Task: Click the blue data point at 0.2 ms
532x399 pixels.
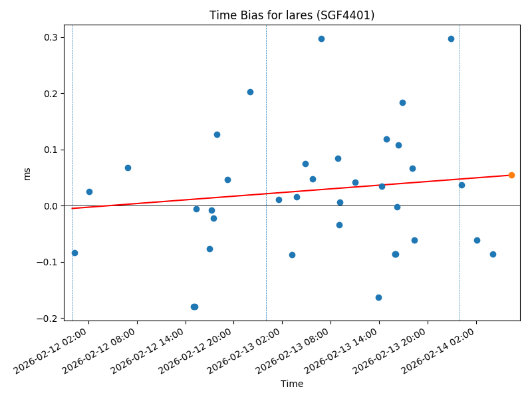Action: [250, 92]
